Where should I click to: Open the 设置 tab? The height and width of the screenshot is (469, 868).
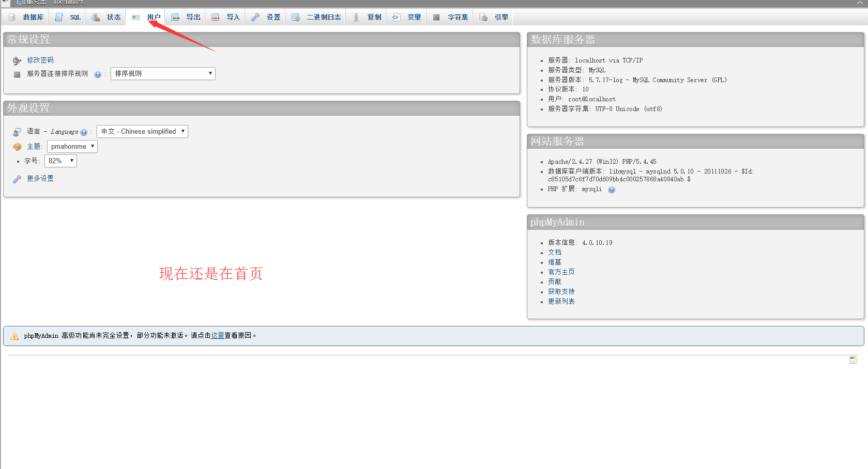(x=266, y=17)
